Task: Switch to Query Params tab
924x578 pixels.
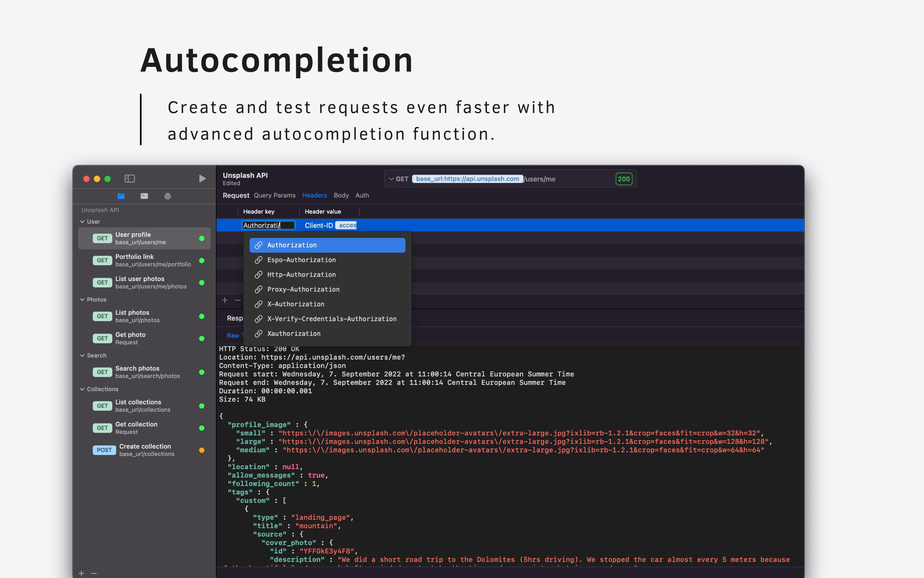Action: click(x=275, y=195)
